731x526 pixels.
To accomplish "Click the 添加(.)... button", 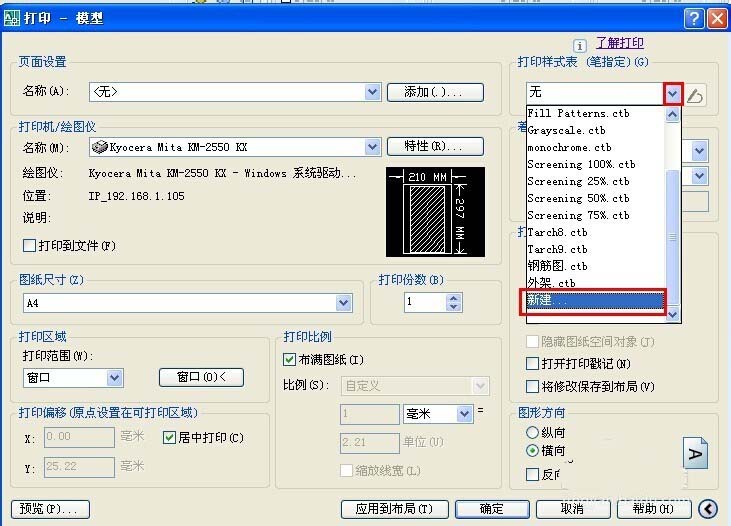I will [435, 92].
